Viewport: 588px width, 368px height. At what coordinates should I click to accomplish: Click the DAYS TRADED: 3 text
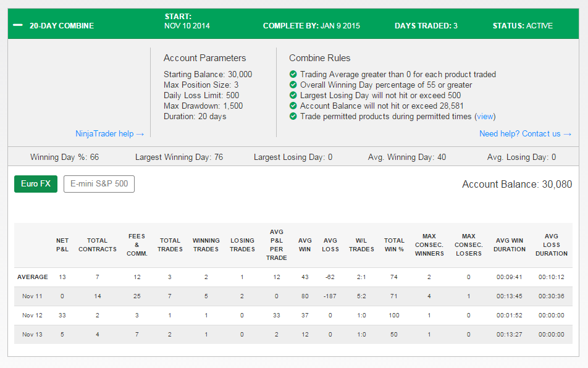tap(426, 26)
